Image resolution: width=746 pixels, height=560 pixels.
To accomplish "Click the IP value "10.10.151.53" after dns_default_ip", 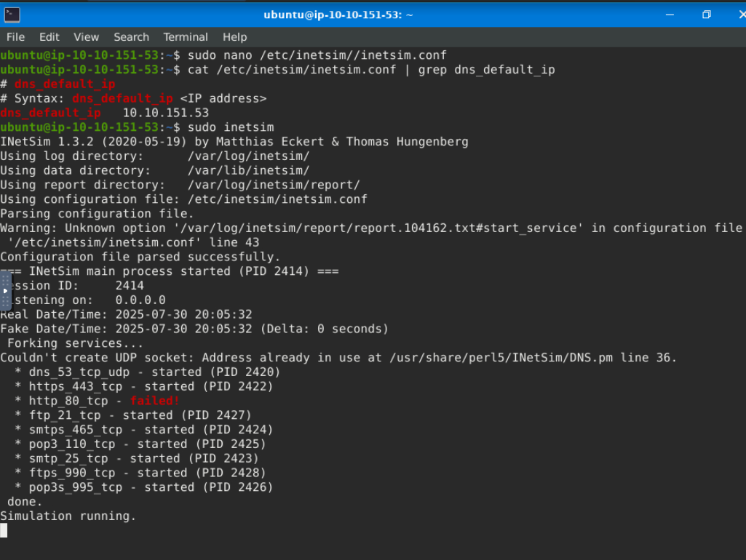I will click(166, 113).
